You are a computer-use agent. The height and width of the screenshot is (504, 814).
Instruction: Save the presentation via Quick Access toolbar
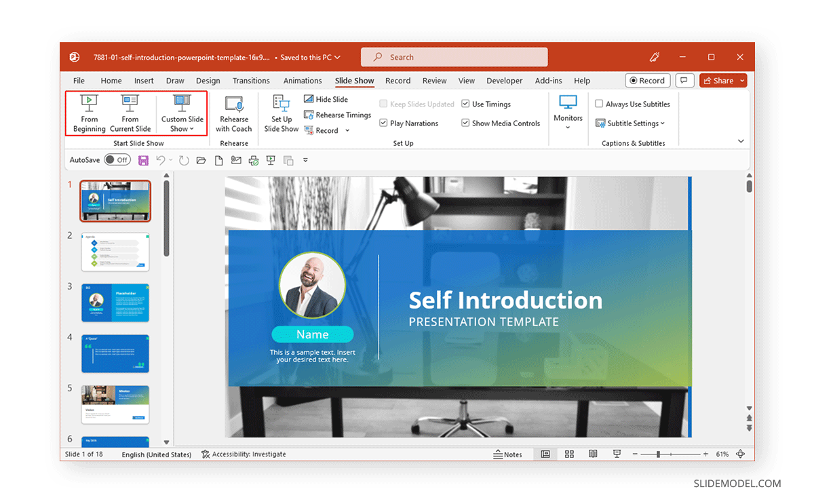click(x=143, y=159)
